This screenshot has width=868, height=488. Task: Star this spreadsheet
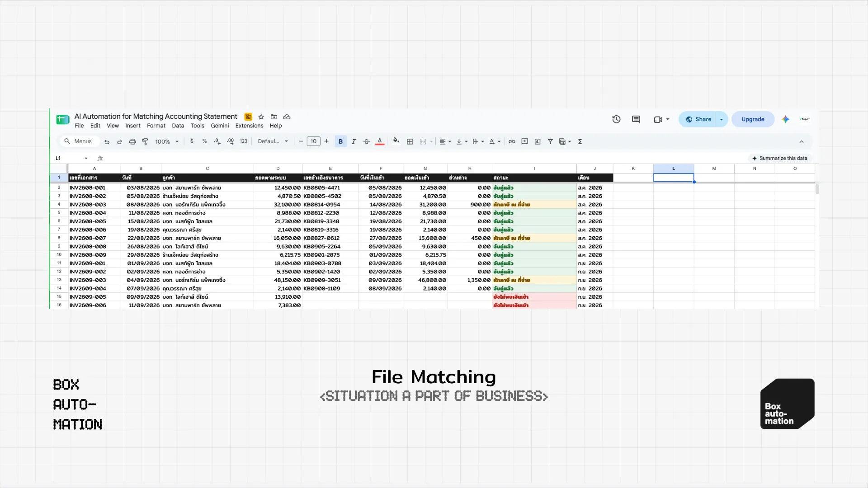[x=261, y=117]
